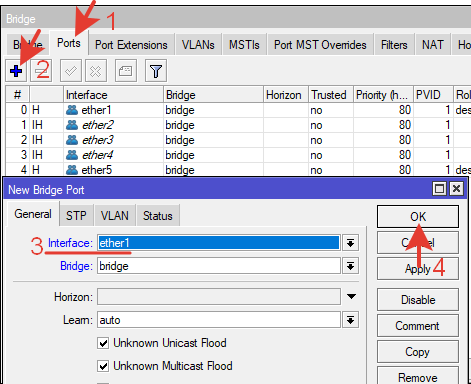Toggle Unknown Multicast Flood checkbox
This screenshot has width=471, height=384.
point(103,366)
